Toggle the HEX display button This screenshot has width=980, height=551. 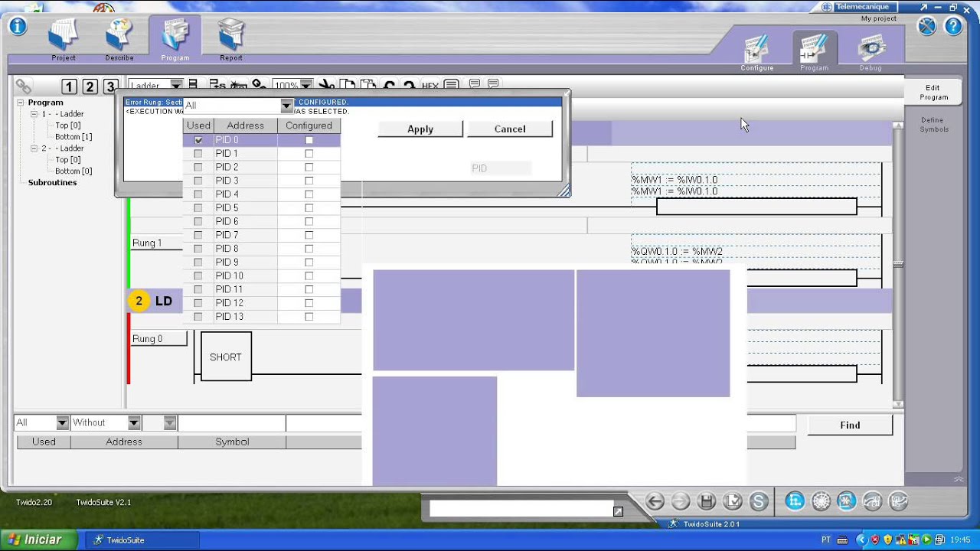click(x=430, y=86)
